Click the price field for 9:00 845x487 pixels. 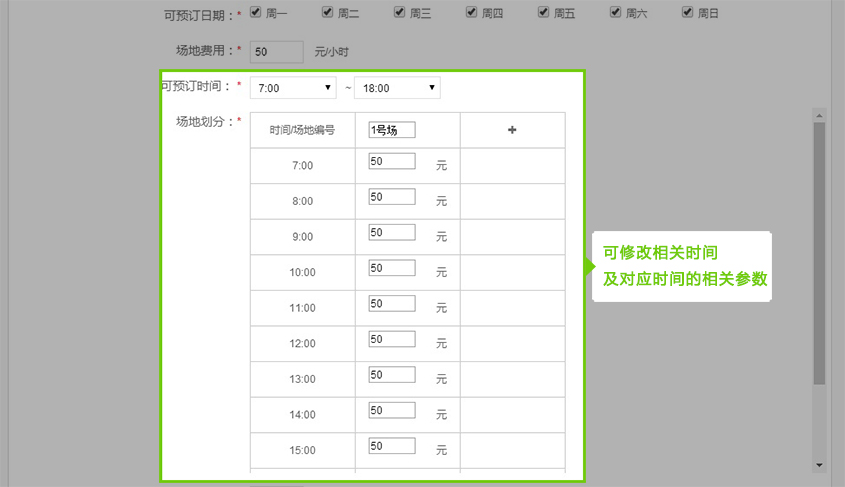(x=392, y=232)
